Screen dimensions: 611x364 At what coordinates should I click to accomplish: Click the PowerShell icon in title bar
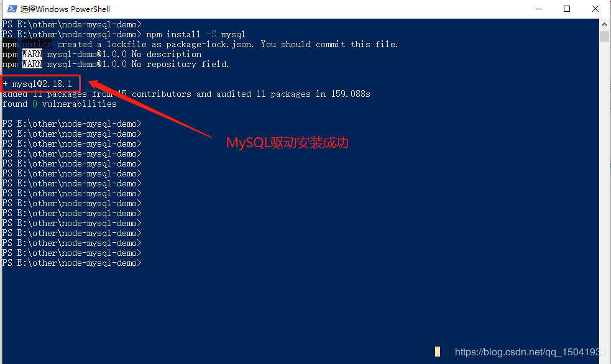[x=12, y=9]
